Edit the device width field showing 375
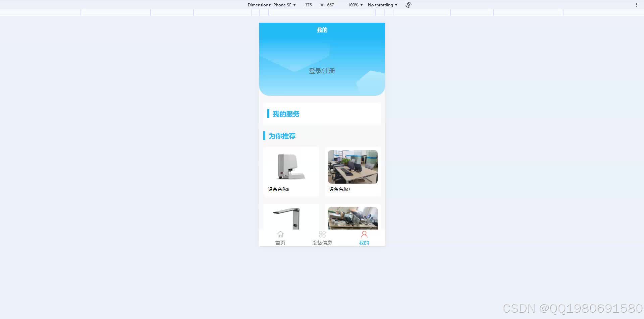 tap(308, 5)
